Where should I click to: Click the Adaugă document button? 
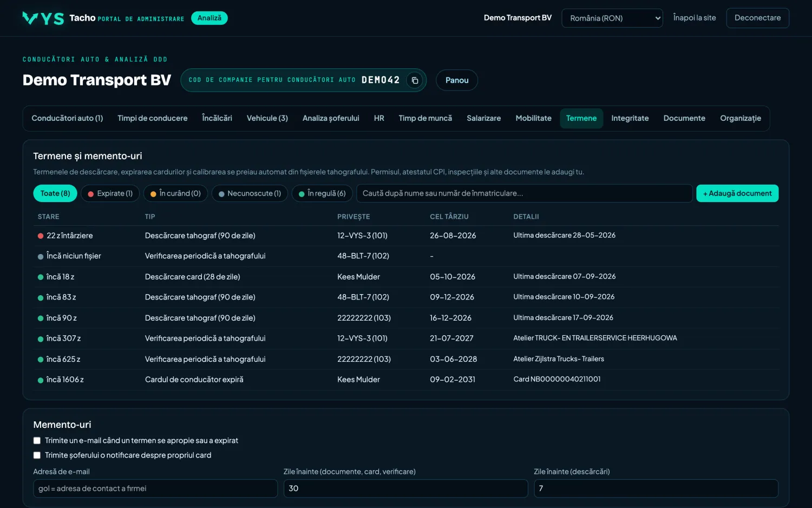(x=737, y=193)
